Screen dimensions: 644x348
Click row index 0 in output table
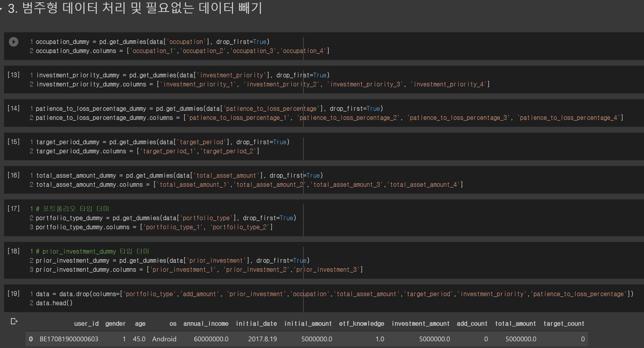[x=31, y=339]
